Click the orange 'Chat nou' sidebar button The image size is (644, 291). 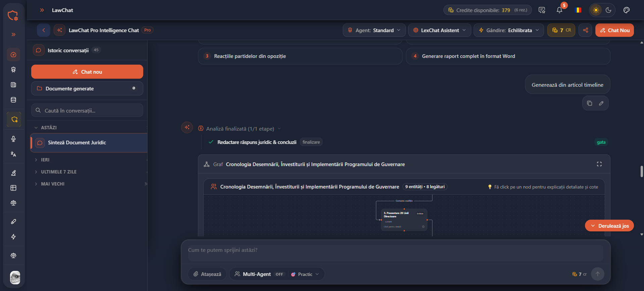point(87,72)
